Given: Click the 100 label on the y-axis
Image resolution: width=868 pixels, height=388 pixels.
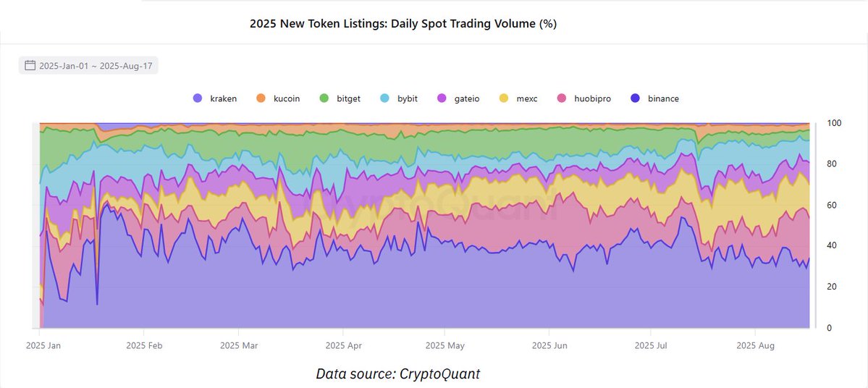Looking at the screenshot, I should pos(834,123).
